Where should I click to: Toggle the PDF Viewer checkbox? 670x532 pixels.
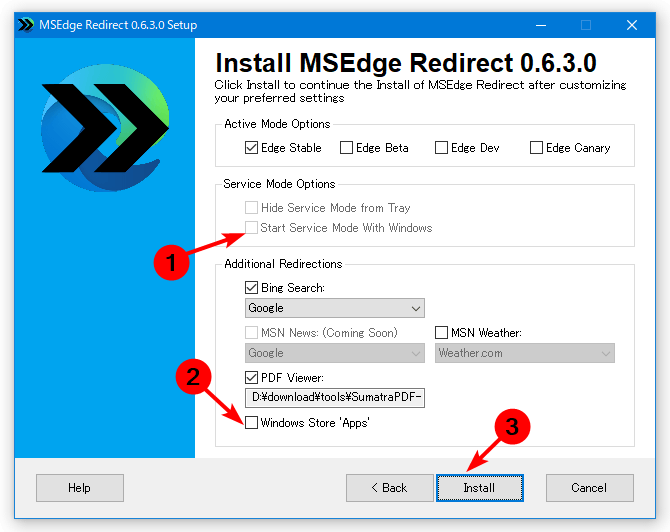[x=251, y=378]
